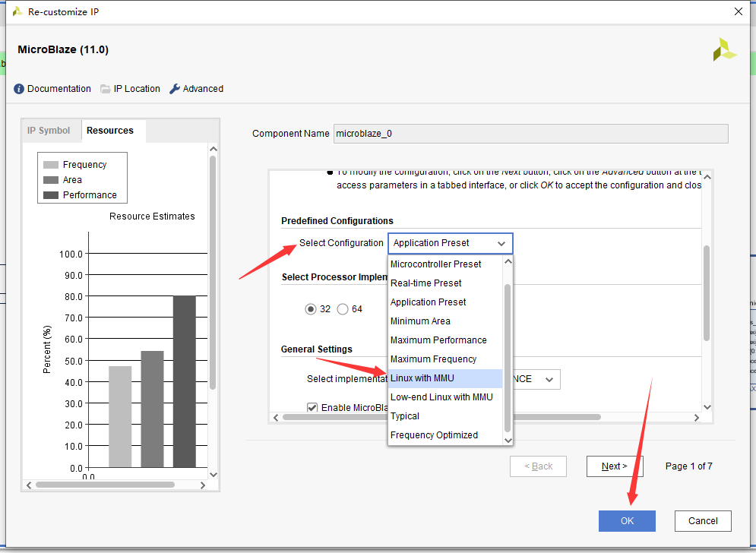Click configuration panel scroll-left arrow

point(276,418)
